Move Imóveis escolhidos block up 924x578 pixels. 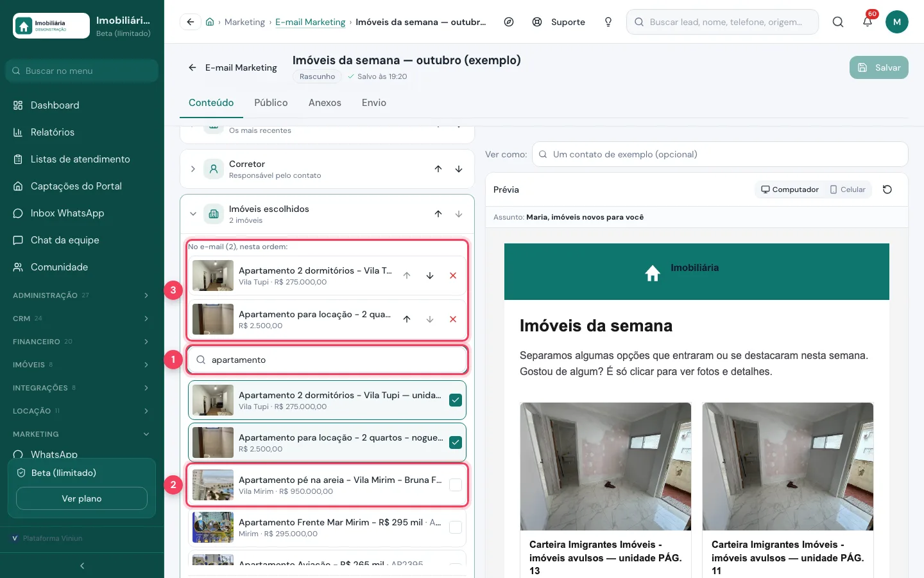coord(438,214)
